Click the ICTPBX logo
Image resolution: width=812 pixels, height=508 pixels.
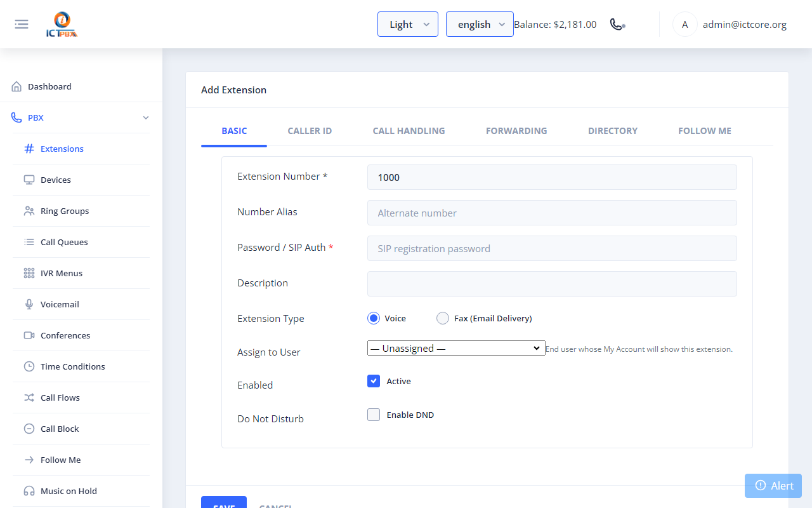pyautogui.click(x=62, y=24)
